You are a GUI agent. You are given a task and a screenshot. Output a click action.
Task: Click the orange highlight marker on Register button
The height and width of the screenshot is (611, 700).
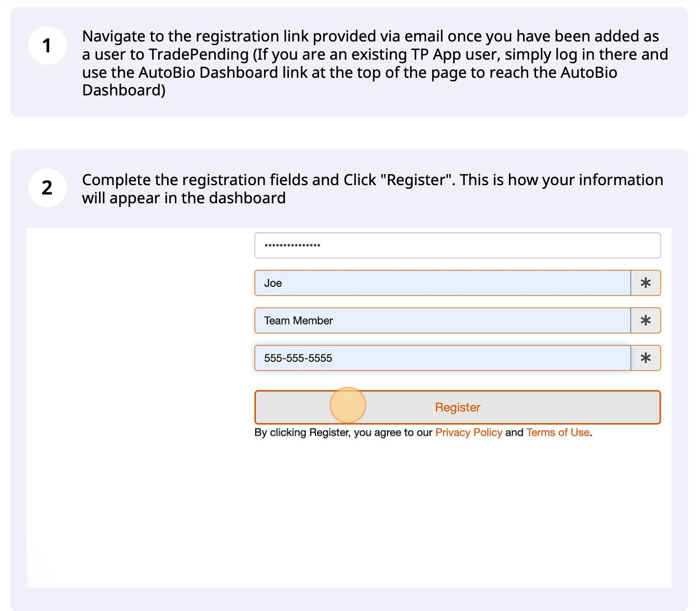tap(348, 406)
